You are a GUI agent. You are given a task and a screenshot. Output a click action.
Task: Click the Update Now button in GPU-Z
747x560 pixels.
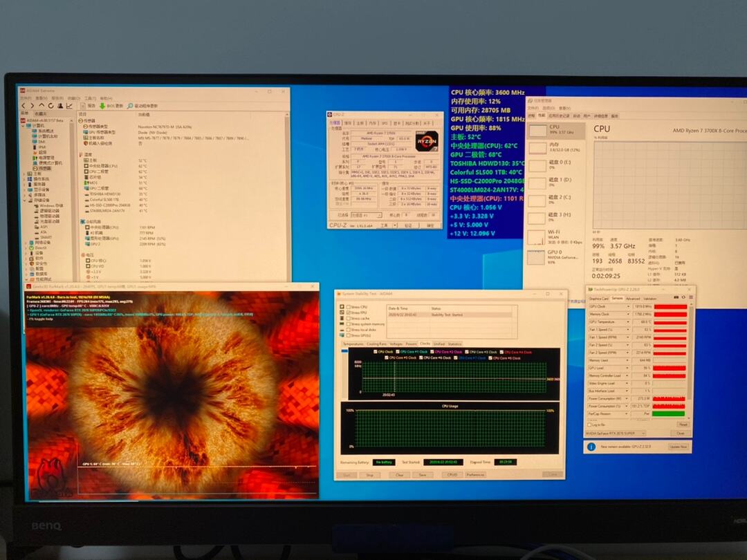(677, 447)
